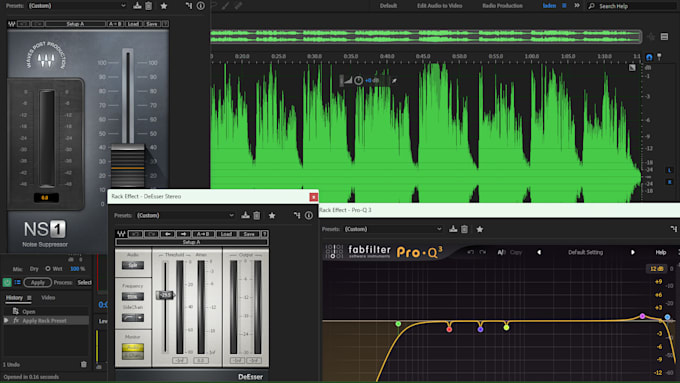Screen dimensions: 680x383
Task: Select the red EQ band node
Action: click(449, 330)
